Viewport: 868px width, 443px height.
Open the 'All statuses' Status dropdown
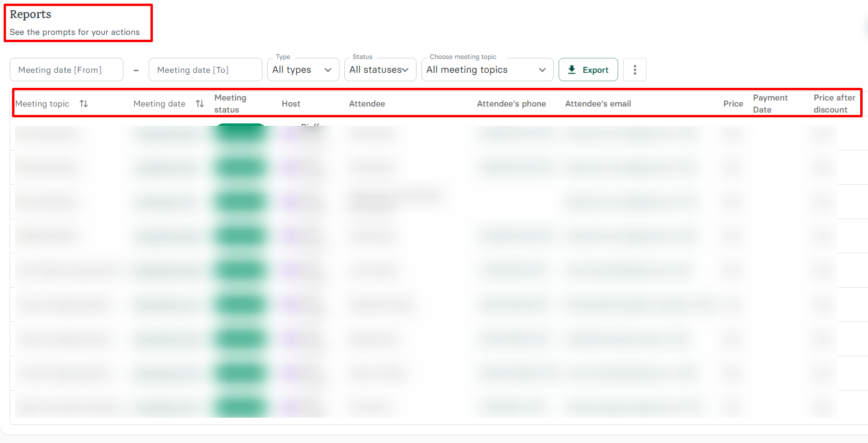380,69
